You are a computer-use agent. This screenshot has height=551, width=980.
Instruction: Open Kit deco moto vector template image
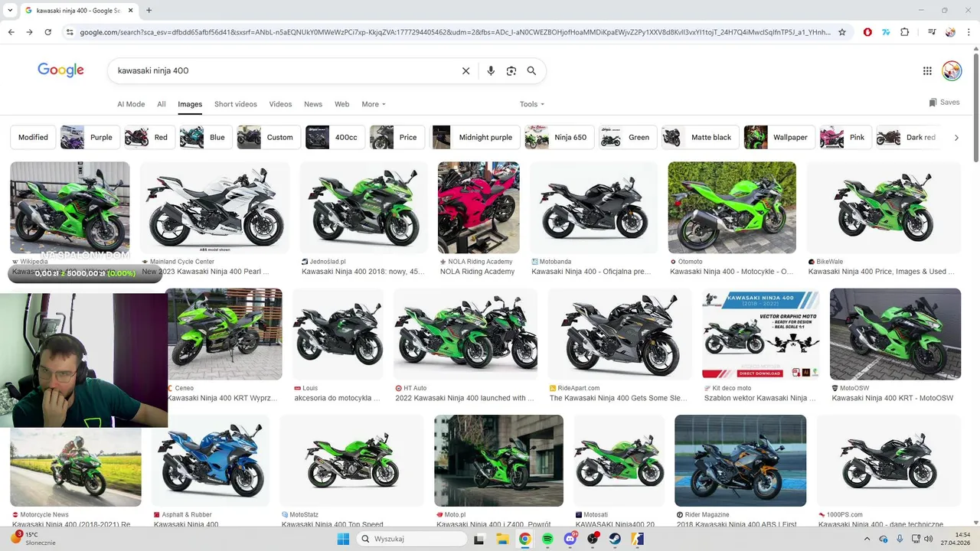point(761,334)
